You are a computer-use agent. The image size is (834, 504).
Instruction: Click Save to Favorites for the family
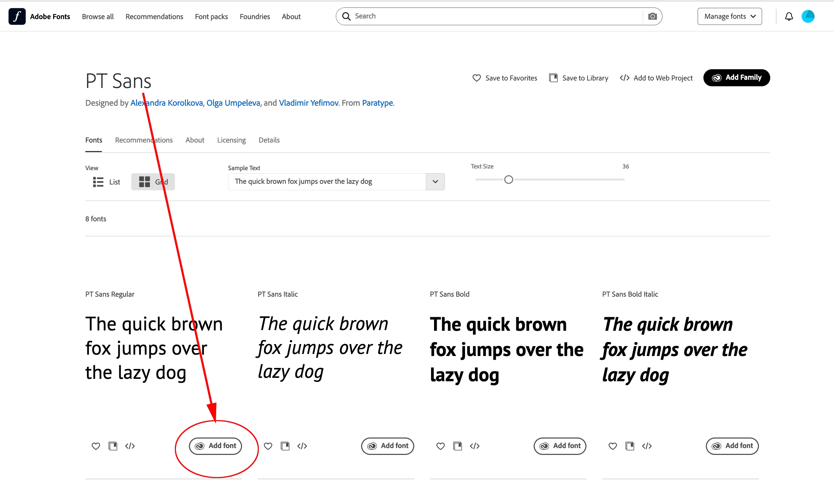point(505,78)
